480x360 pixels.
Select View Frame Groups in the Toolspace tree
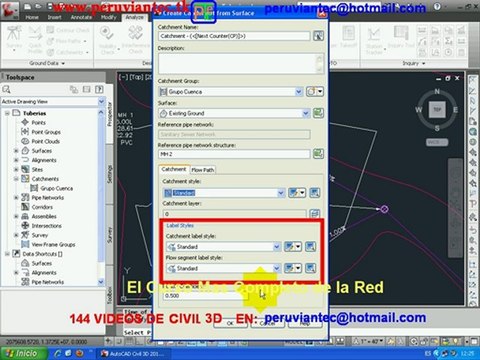53,244
